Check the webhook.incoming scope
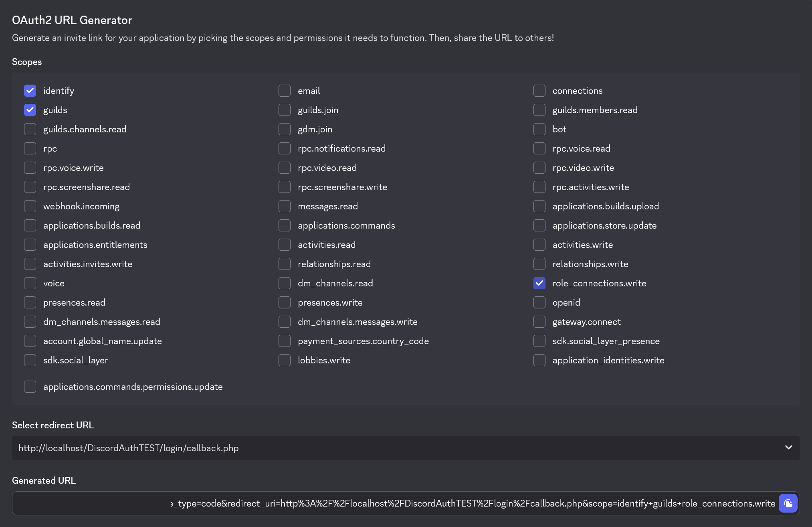Screen dimensions: 812x527 tap(30, 206)
